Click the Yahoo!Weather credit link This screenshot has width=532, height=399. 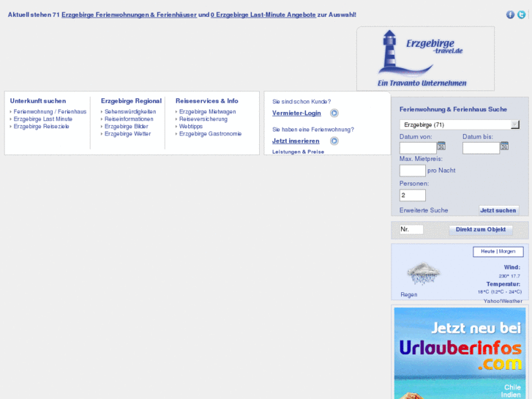pos(503,301)
